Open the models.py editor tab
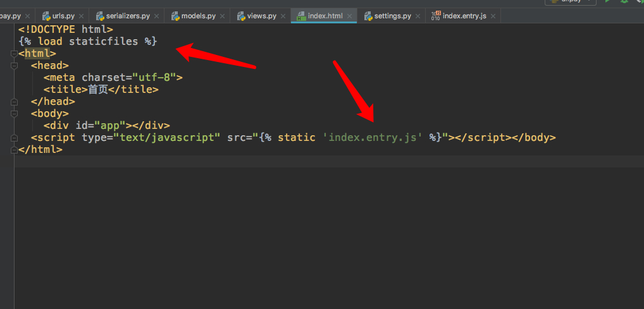 (x=199, y=16)
